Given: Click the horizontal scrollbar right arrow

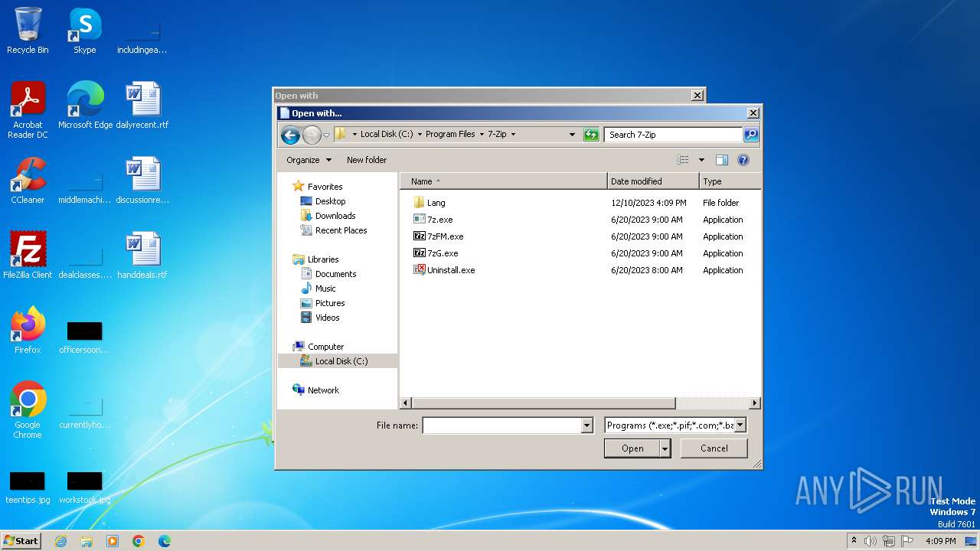Looking at the screenshot, I should (755, 403).
